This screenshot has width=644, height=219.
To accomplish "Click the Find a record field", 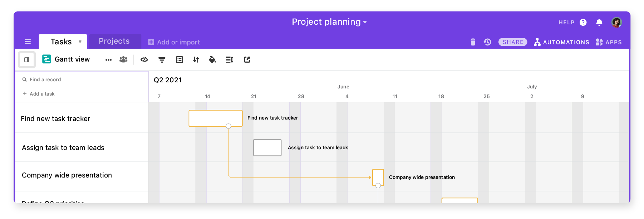I will (x=81, y=79).
